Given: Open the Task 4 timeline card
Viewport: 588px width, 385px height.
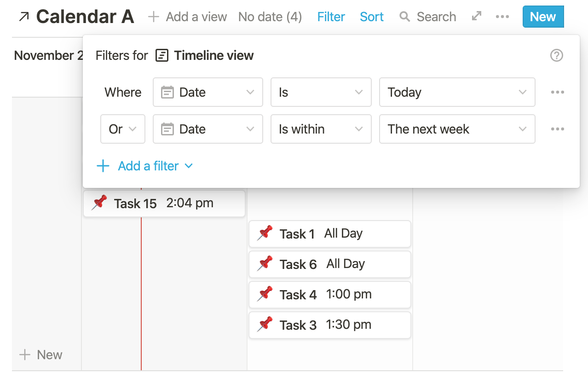Looking at the screenshot, I should click(x=329, y=295).
